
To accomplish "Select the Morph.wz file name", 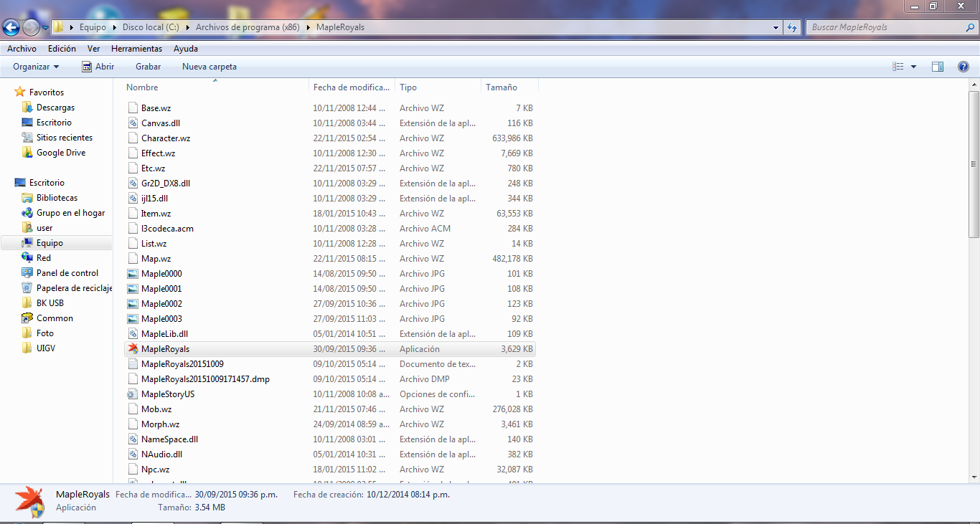I will 160,424.
